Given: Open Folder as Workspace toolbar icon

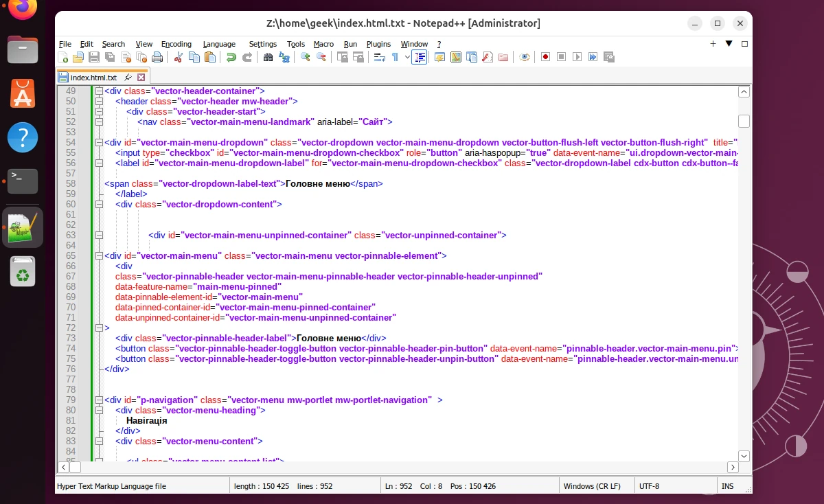Looking at the screenshot, I should tap(503, 57).
